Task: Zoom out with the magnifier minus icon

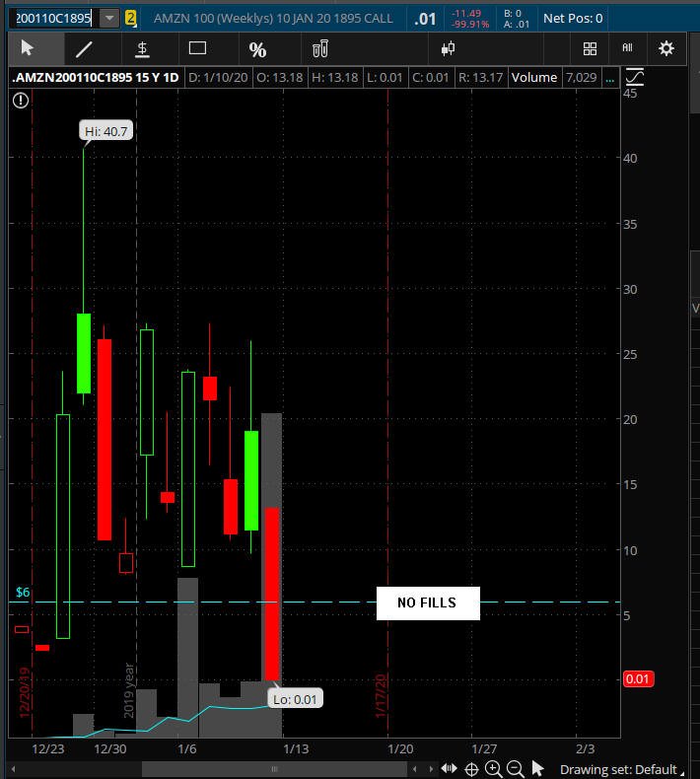Action: tap(516, 769)
